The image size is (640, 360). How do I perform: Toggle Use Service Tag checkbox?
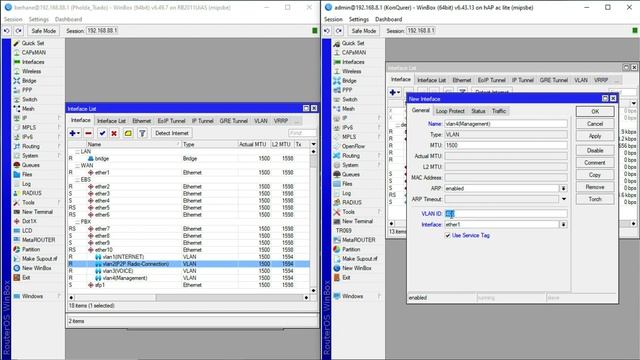click(448, 236)
